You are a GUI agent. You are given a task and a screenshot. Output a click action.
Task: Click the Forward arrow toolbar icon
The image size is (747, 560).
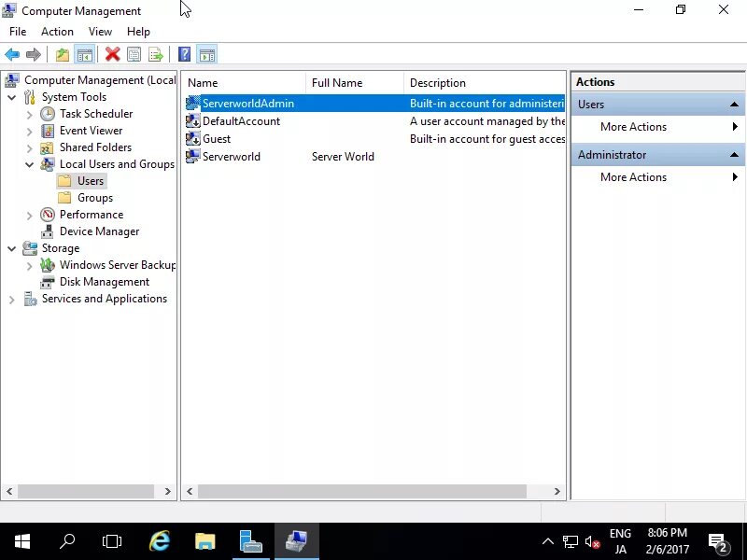point(34,54)
